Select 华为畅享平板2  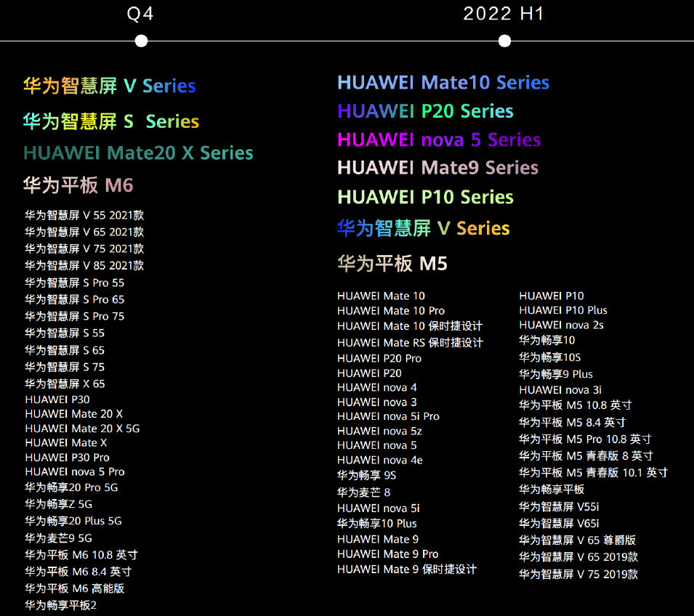click(60, 606)
